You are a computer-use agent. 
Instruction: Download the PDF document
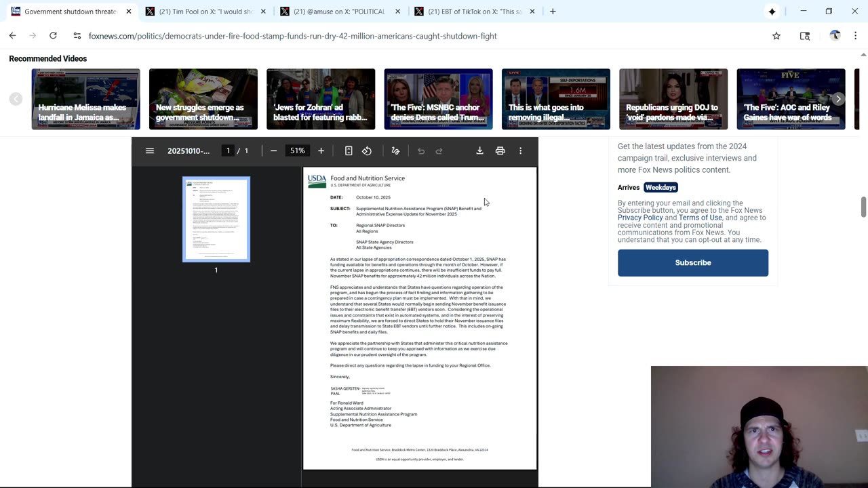(x=479, y=150)
